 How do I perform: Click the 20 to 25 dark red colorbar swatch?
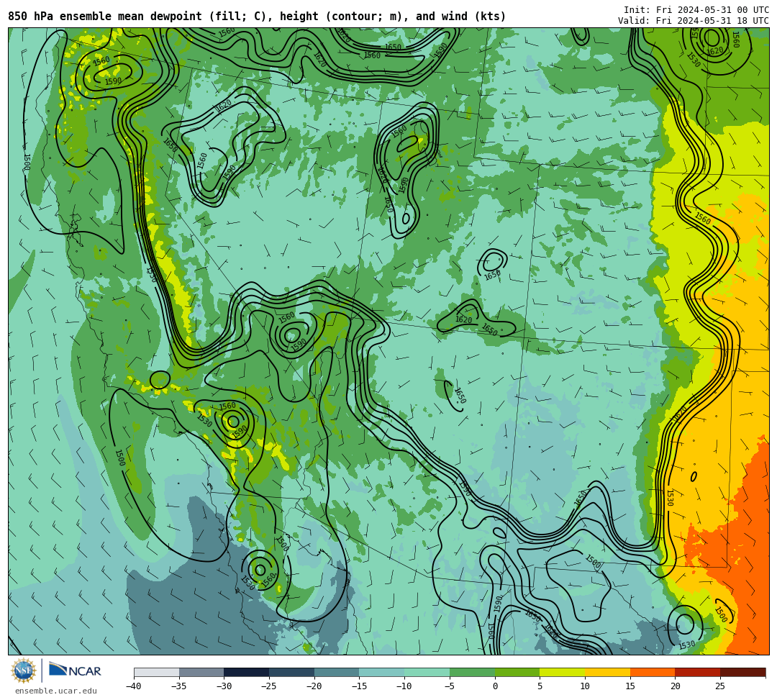697,672
